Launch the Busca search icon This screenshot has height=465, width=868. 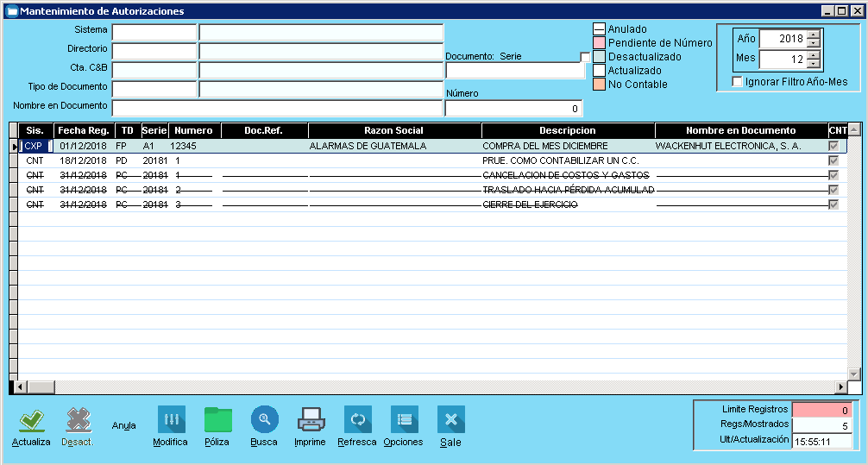tap(264, 420)
